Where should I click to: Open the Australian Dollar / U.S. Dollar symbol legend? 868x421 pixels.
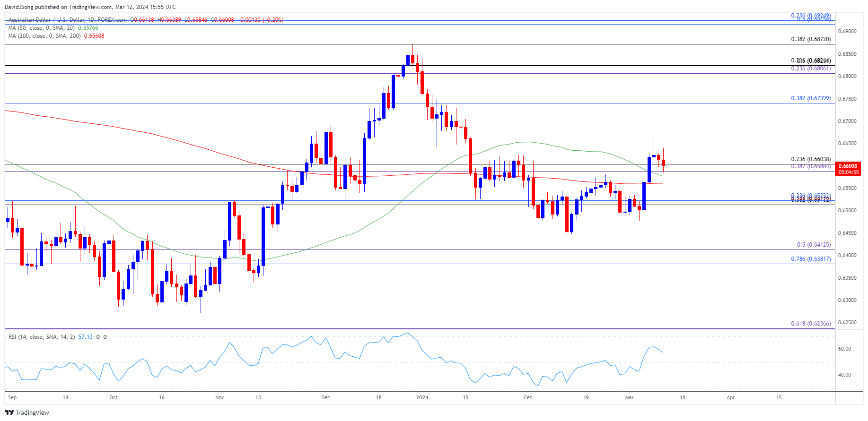(68, 20)
